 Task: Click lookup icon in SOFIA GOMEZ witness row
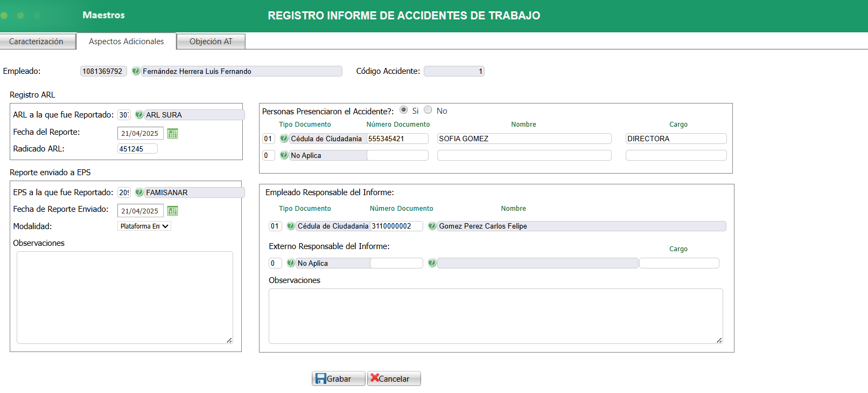(x=284, y=139)
